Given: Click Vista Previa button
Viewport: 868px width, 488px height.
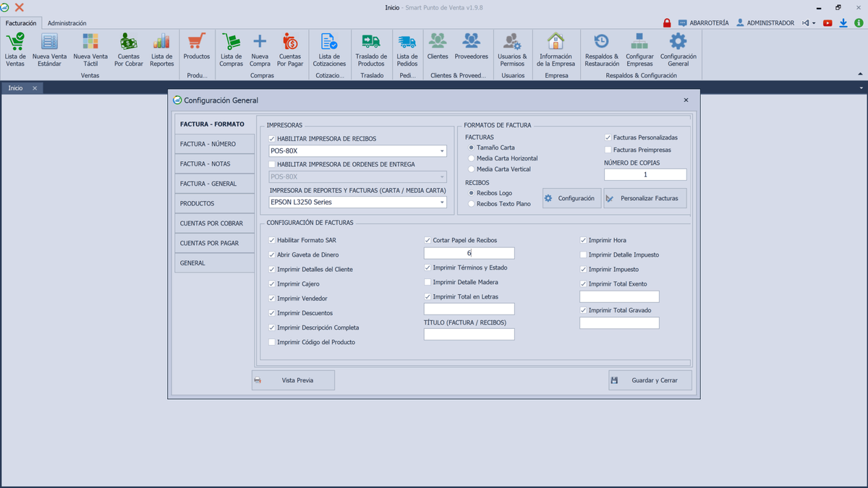Looking at the screenshot, I should click(x=293, y=380).
